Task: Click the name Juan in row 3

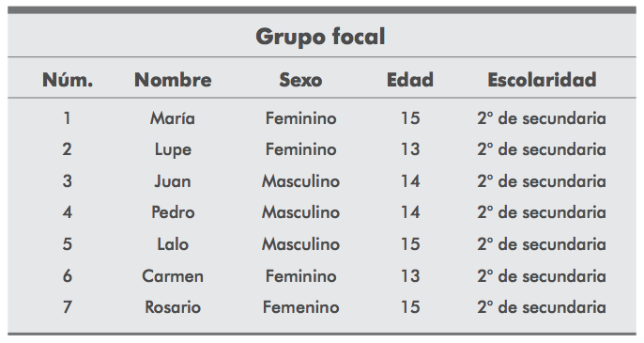Action: point(173,181)
